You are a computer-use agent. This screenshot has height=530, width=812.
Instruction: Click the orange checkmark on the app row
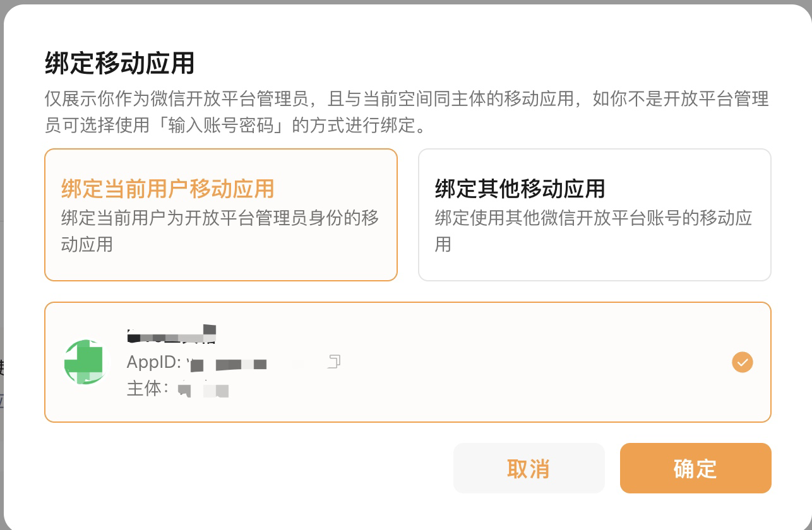pyautogui.click(x=742, y=362)
